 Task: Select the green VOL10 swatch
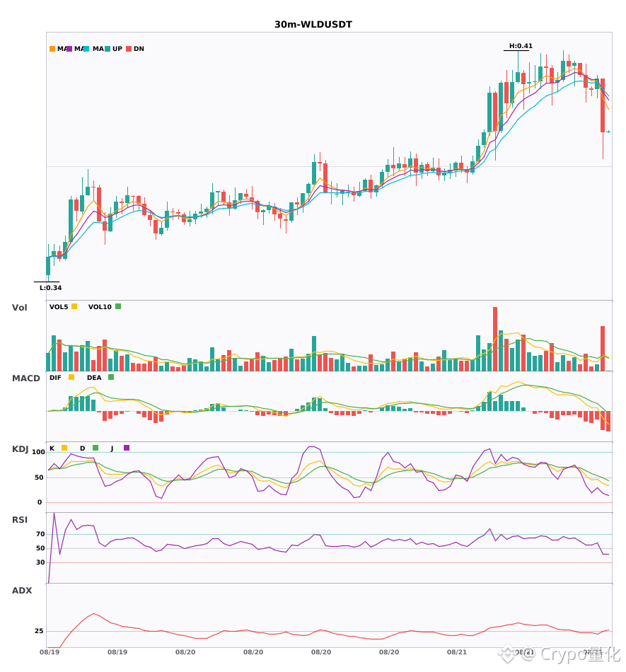[118, 306]
